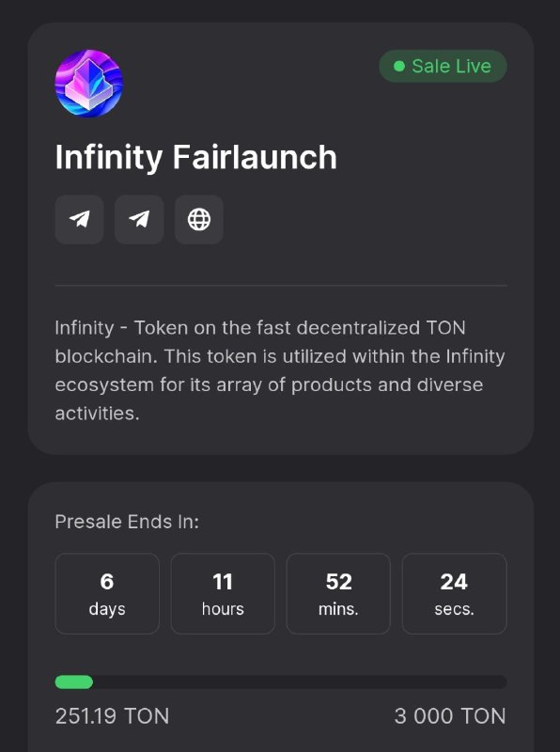Image resolution: width=560 pixels, height=752 pixels.
Task: Click the 11 hours countdown box
Action: [223, 594]
